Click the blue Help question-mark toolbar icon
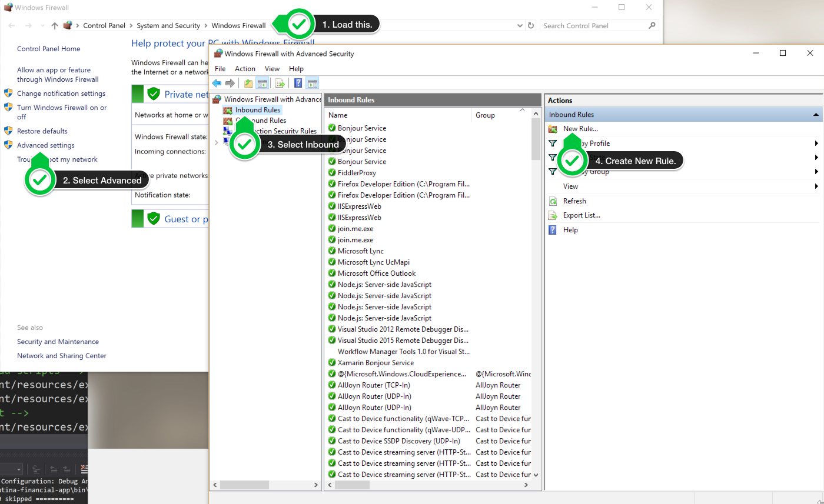The height and width of the screenshot is (504, 824). point(298,84)
